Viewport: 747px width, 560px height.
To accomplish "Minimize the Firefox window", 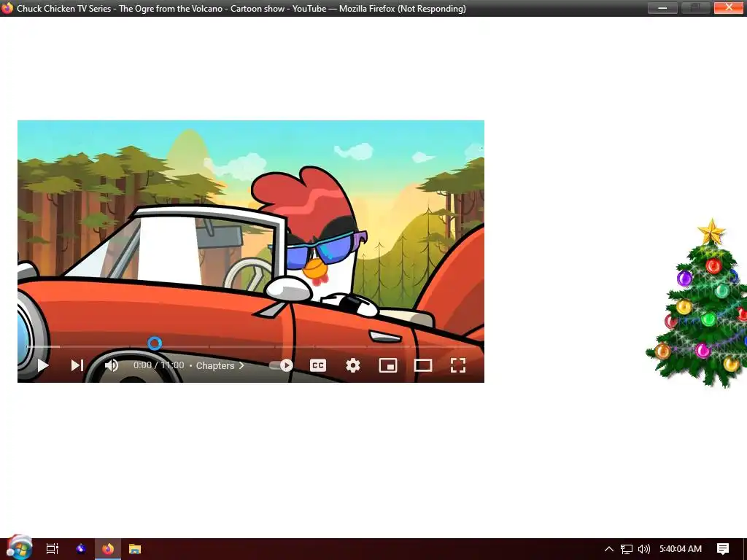I will 662,7.
